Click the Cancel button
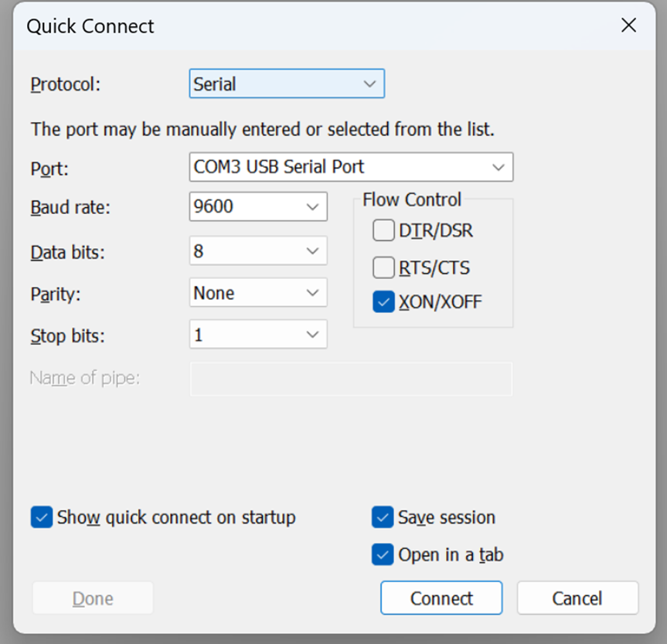 pos(577,598)
